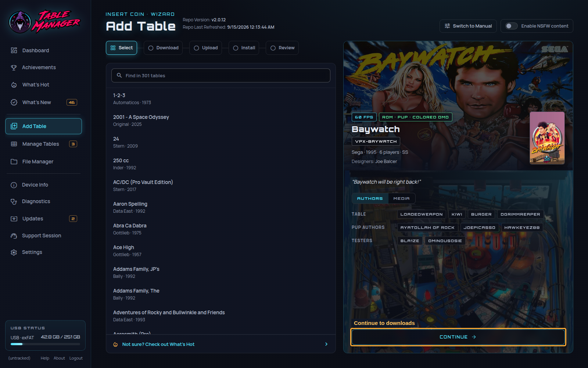Focus the Find in 301 tables field
This screenshot has height=368, width=588.
[221, 75]
